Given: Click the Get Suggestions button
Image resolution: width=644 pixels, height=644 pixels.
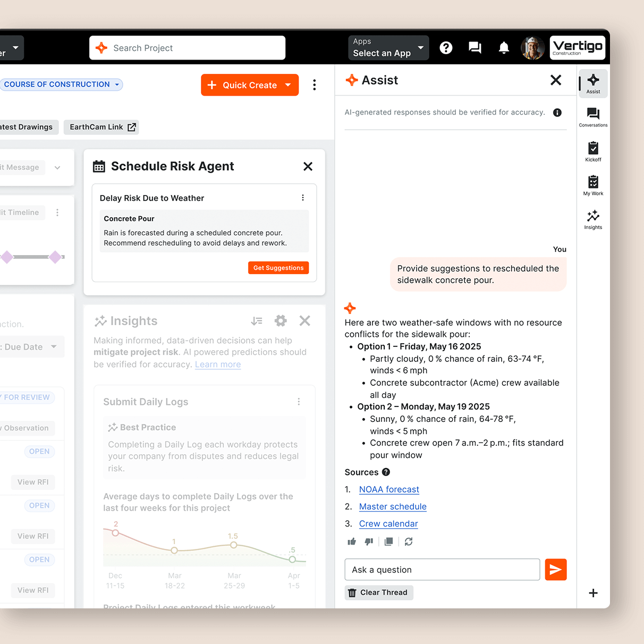Looking at the screenshot, I should point(278,267).
